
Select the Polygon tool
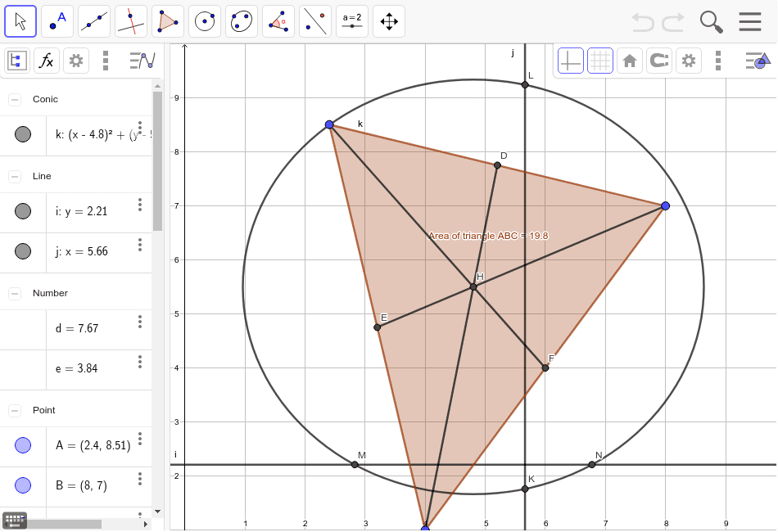pyautogui.click(x=167, y=21)
